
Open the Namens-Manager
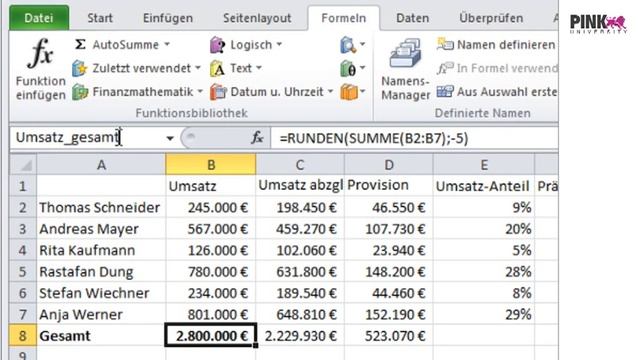405,69
